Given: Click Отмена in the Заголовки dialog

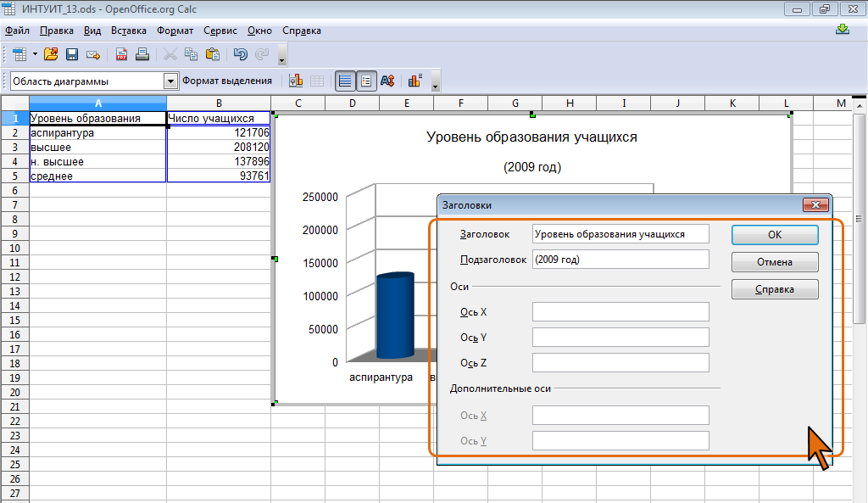Looking at the screenshot, I should [775, 262].
